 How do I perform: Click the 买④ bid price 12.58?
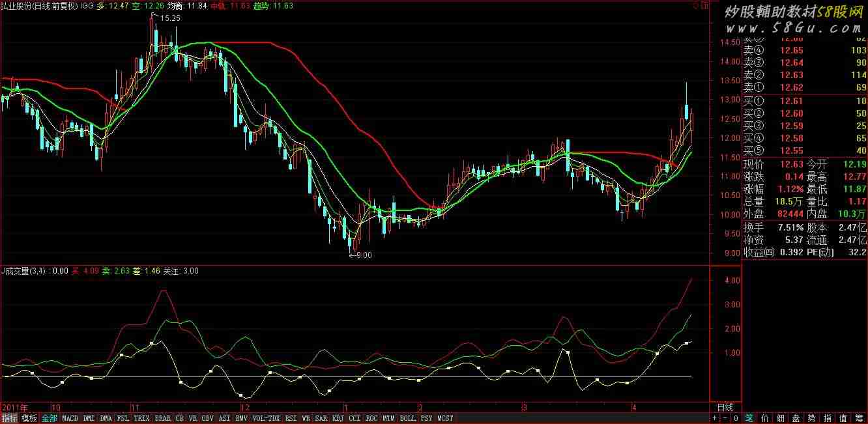(792, 138)
